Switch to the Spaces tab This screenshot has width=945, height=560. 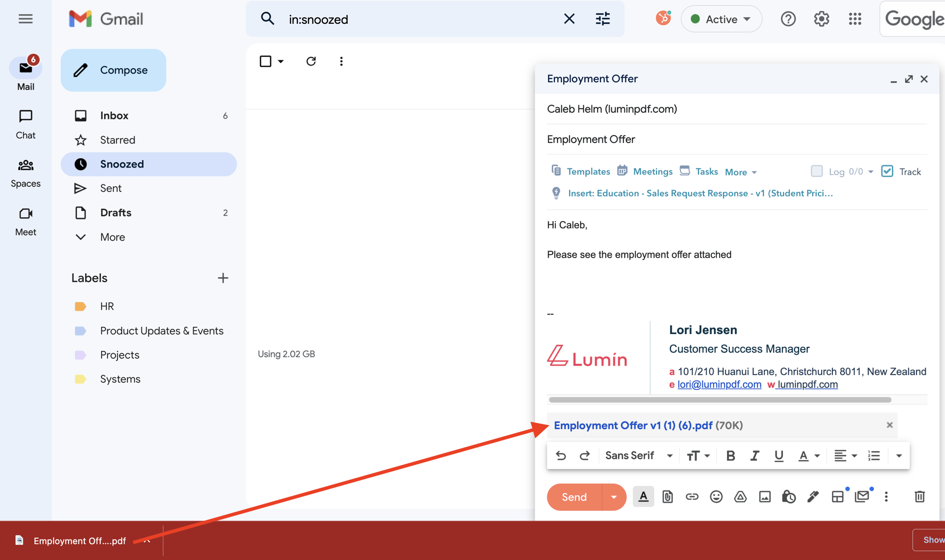pos(26,173)
